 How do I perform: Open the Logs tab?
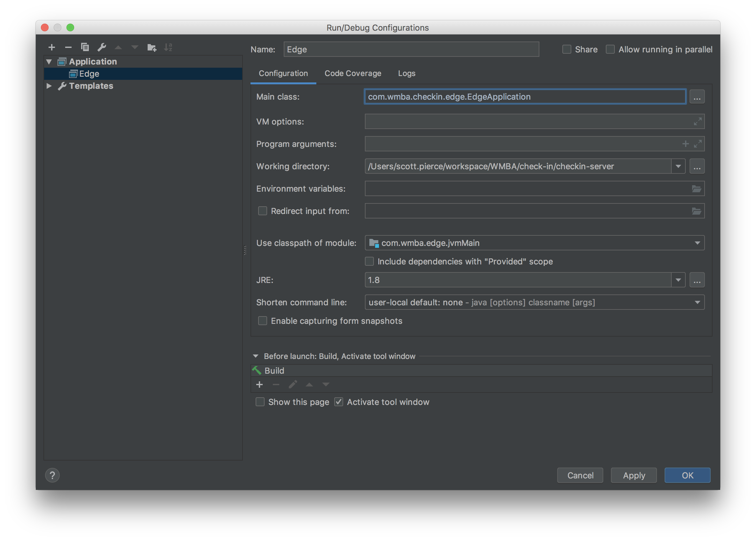(x=406, y=73)
